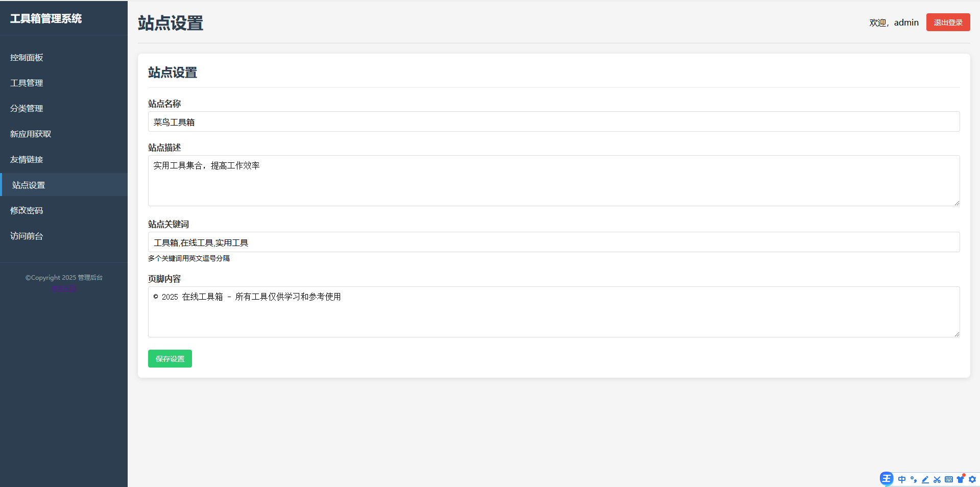Toggle the Chinese/English input mode icon
980x487 pixels.
[902, 479]
